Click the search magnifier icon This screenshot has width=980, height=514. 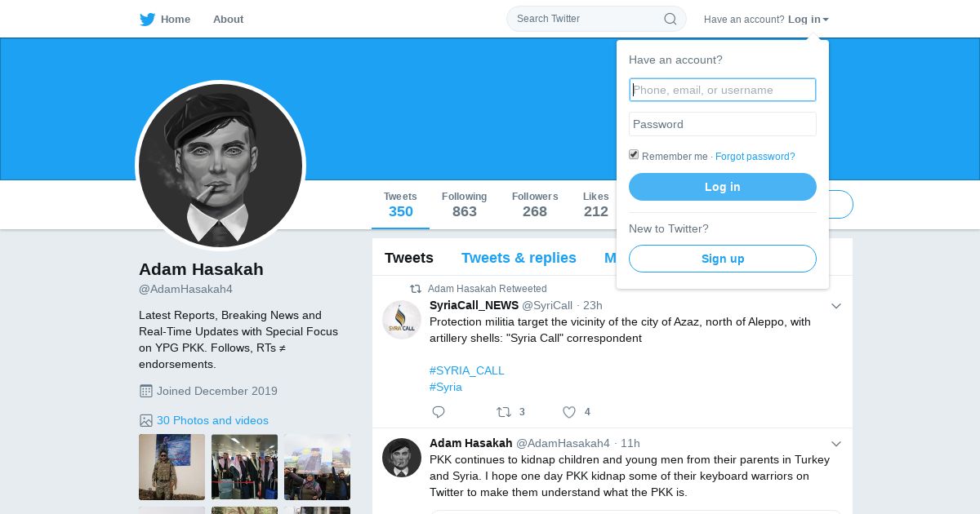coord(670,19)
